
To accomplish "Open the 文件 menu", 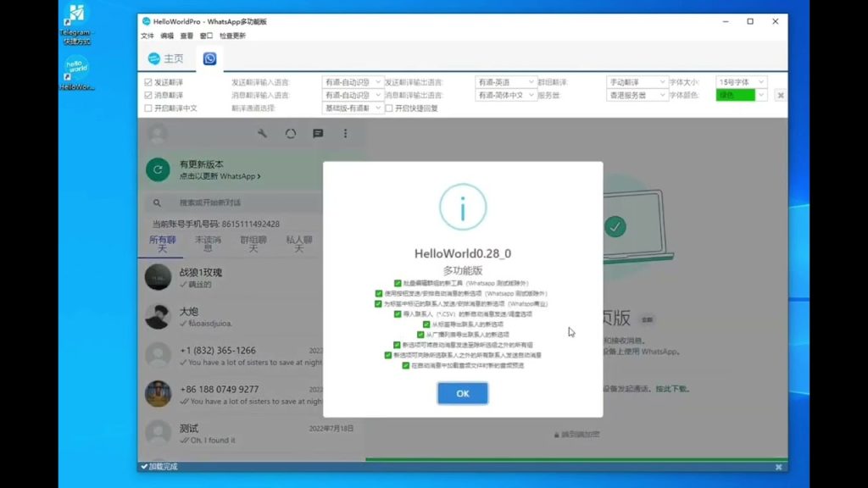I will tap(147, 36).
